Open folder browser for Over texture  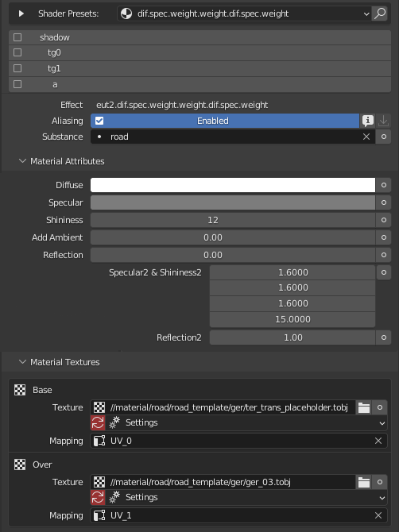[364, 482]
